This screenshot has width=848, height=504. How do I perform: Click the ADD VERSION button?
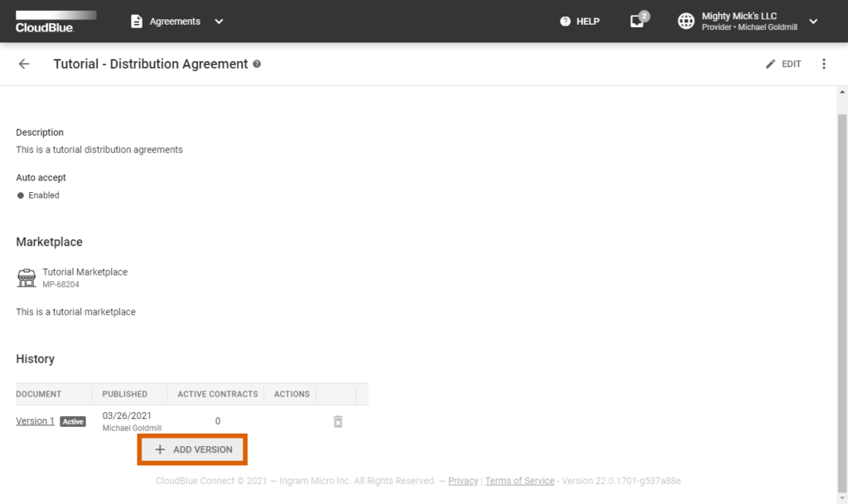point(192,449)
